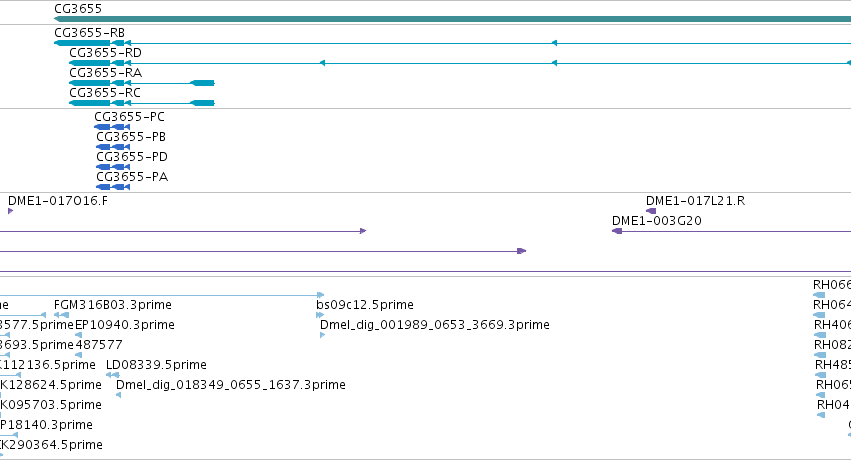Click the thick left exon of CG3655-RD
Image resolution: width=851 pixels, height=460 pixels.
(90, 63)
